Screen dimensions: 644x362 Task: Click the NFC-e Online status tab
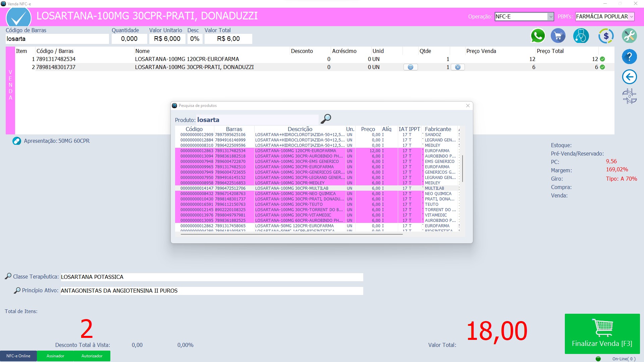click(18, 356)
